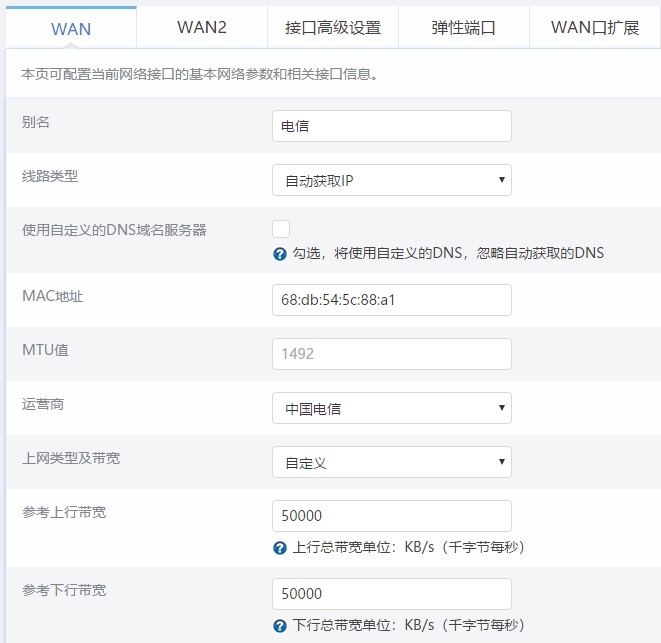Click the help icon under upstream bandwidth field

[280, 547]
